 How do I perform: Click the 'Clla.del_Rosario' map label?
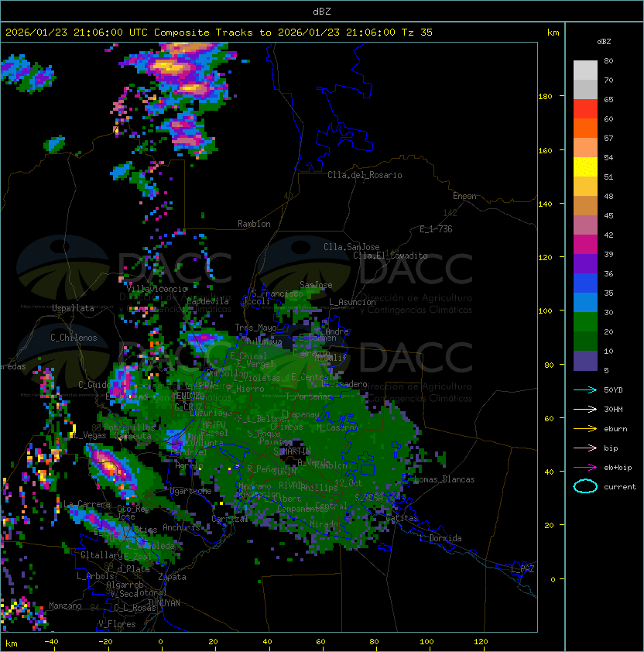pyautogui.click(x=365, y=175)
